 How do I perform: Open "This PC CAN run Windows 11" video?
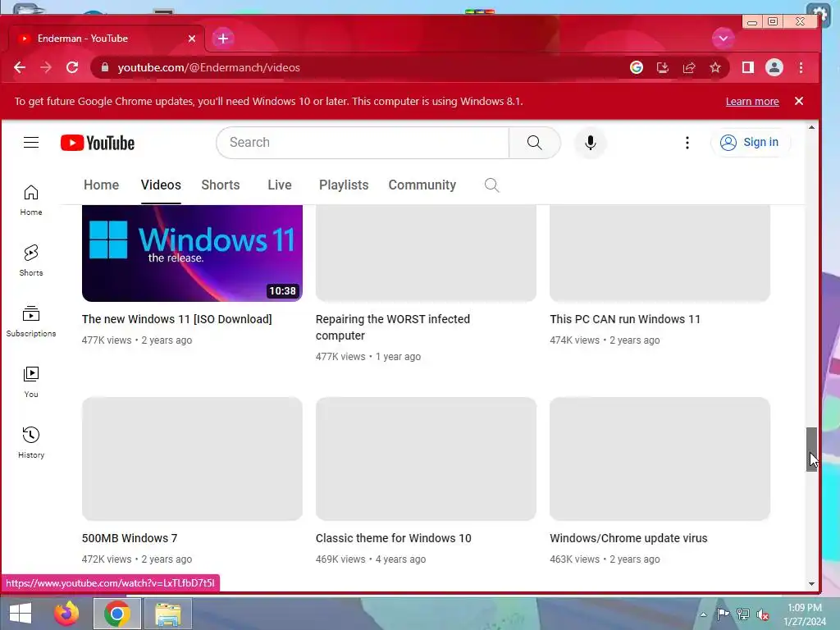point(624,319)
